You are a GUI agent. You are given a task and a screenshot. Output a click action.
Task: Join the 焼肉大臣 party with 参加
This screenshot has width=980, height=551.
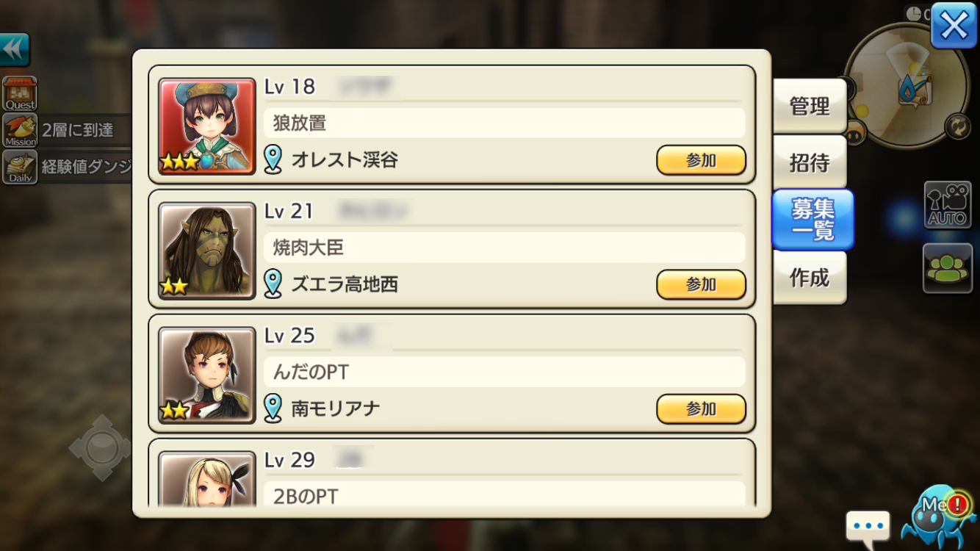point(701,284)
